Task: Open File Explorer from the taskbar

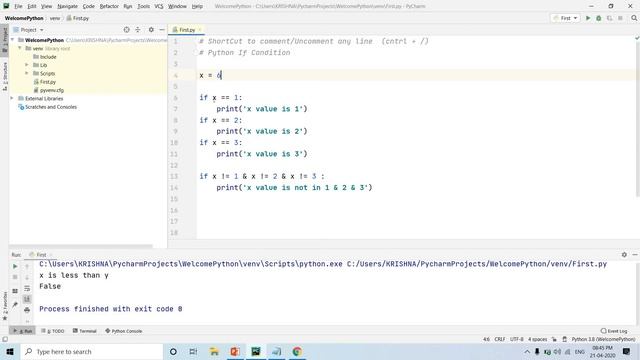Action: tap(214, 351)
